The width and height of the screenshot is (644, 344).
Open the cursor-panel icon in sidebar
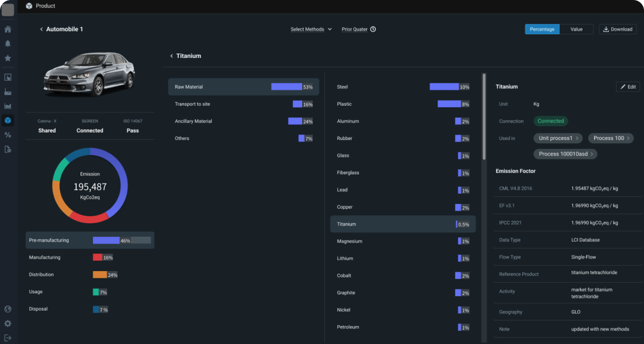(8, 77)
